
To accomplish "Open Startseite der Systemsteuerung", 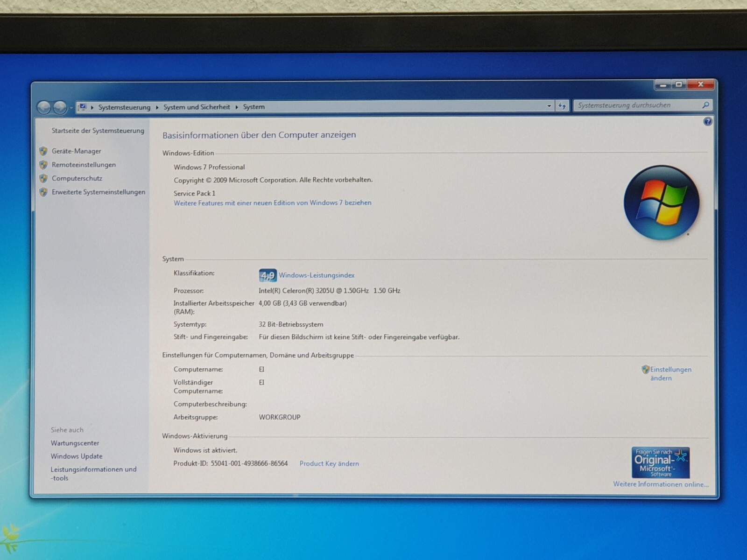I will 98,131.
